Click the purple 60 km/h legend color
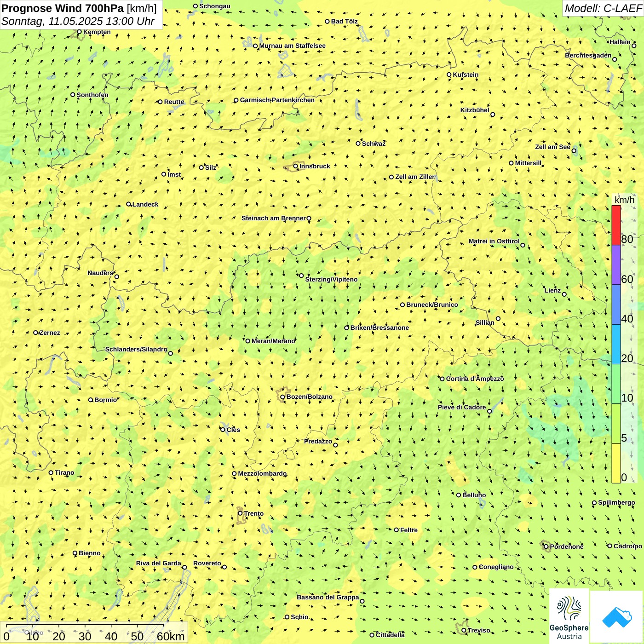Image resolution: width=644 pixels, height=644 pixels. pyautogui.click(x=616, y=265)
